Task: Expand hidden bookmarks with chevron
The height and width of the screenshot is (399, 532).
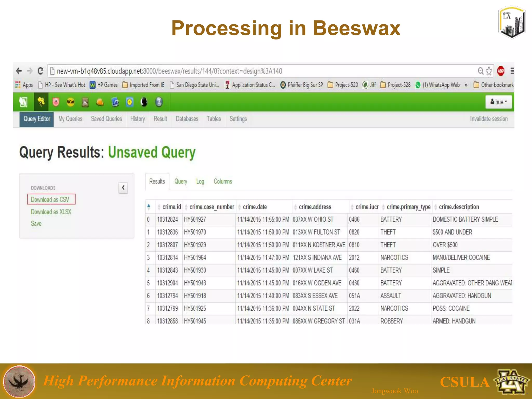Action: click(466, 85)
